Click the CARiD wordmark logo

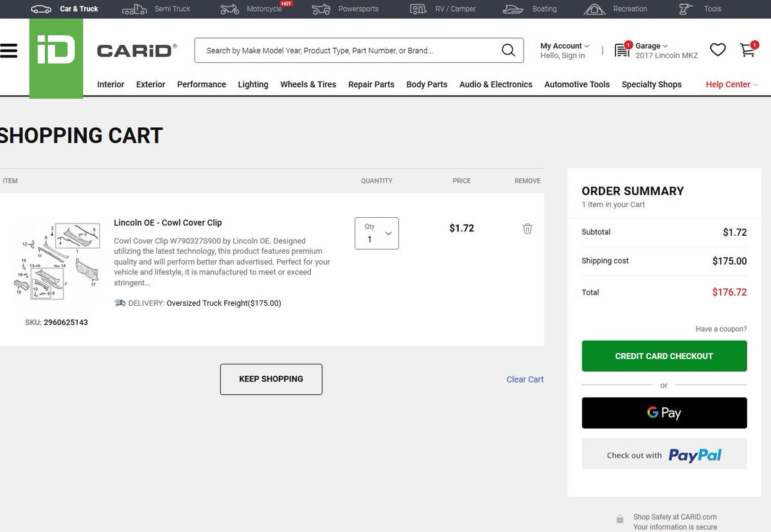(x=136, y=51)
